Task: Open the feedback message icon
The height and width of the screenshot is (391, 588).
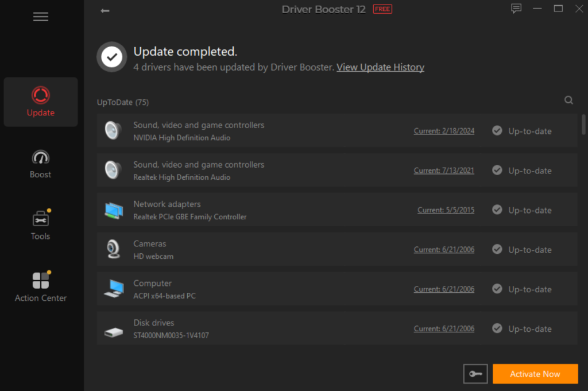Action: click(x=516, y=9)
